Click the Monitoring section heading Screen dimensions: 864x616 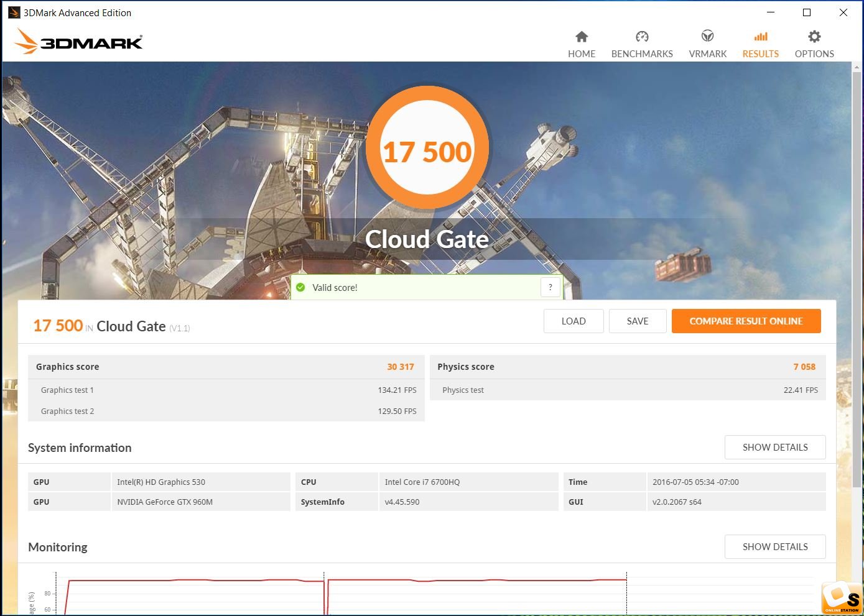(x=58, y=547)
